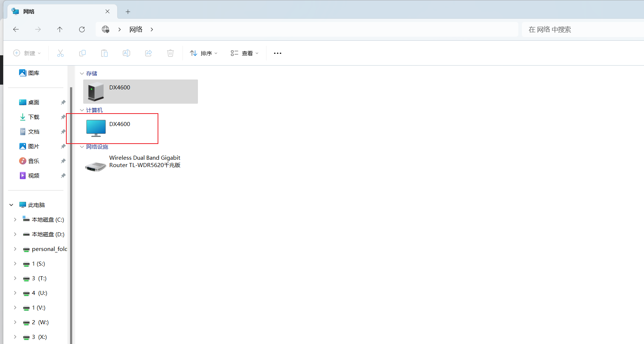Click the 网络 breadcrumb in address bar
Screen dimensions: 644x344
coord(136,29)
